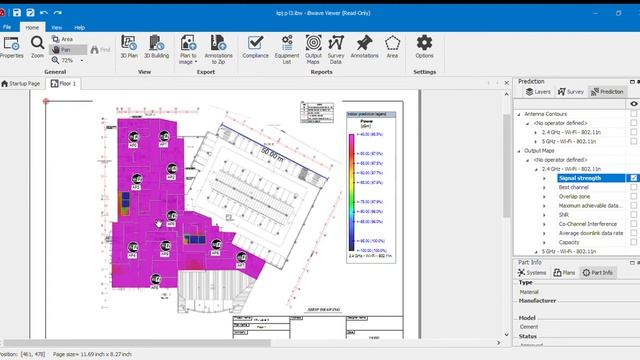Viewport: 640px width, 360px height.
Task: Select the Prediction panel tab
Action: 608,92
